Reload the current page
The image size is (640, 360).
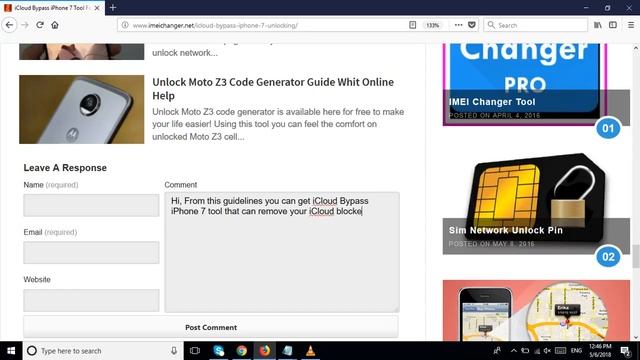click(40, 25)
